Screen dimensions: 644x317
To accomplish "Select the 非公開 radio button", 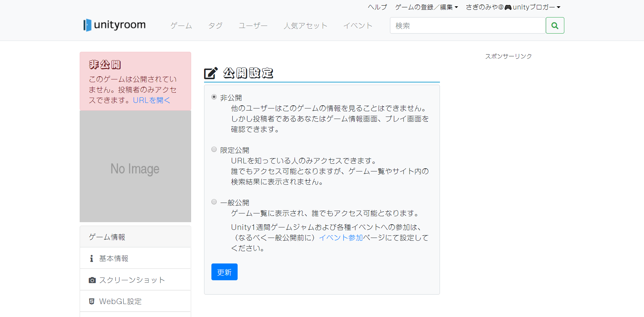I will (x=214, y=97).
